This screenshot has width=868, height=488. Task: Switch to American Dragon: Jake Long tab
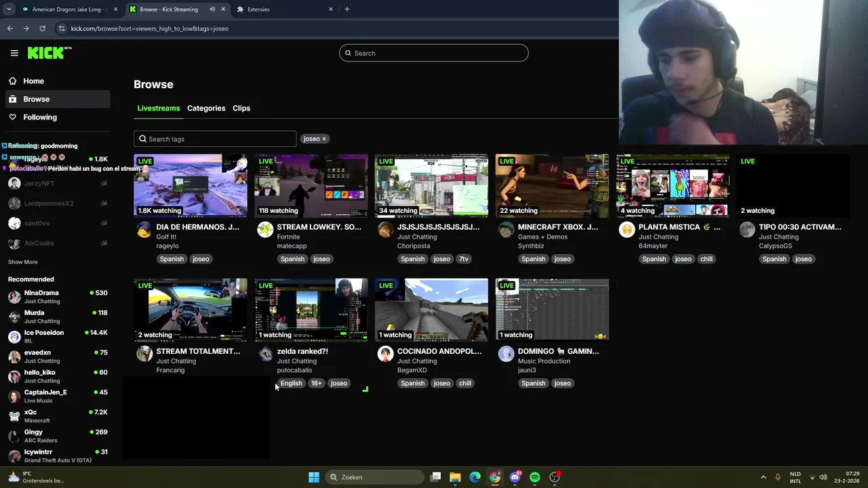[x=68, y=9]
